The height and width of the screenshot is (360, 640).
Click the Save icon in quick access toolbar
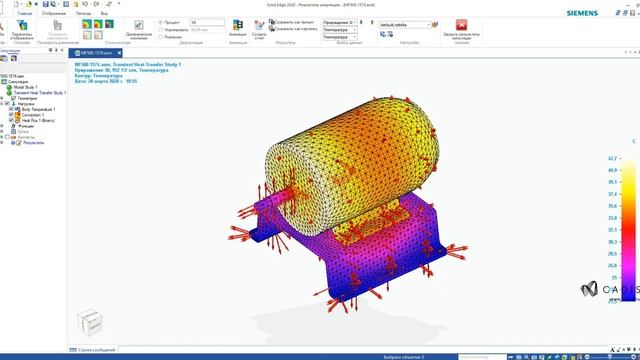(x=45, y=4)
